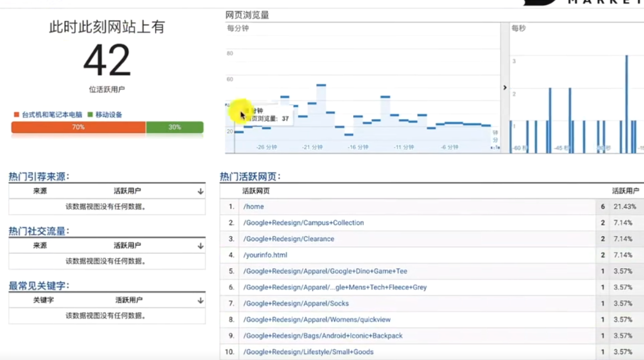Click the tallest bar in per-second chart
The height and width of the screenshot is (360, 644).
click(x=626, y=104)
